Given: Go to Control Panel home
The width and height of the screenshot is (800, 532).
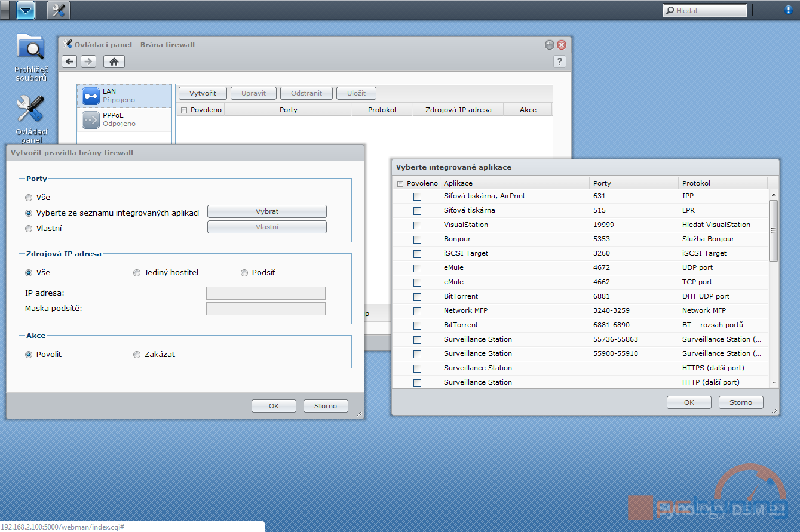Looking at the screenshot, I should pyautogui.click(x=114, y=61).
